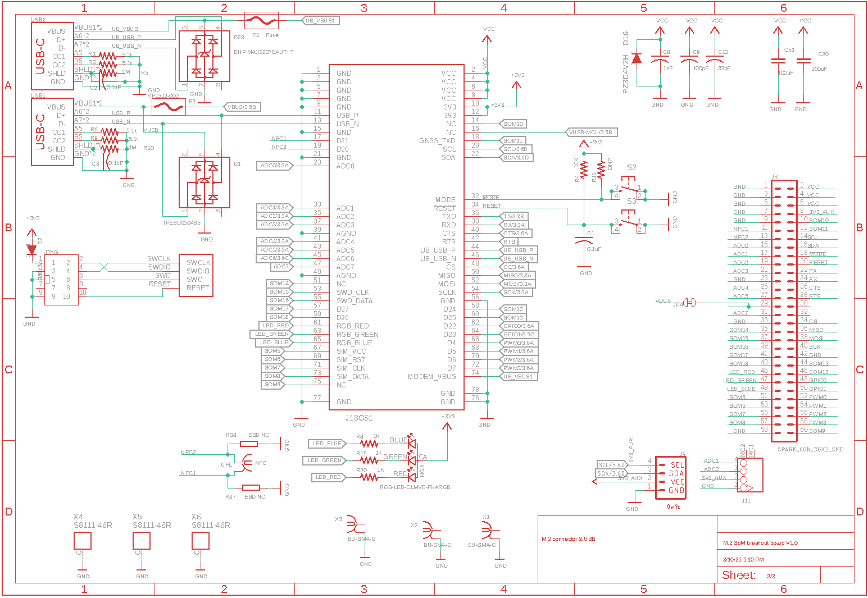Click the S3 pushbutton switch symbol
This screenshot has height=598, width=868.
click(629, 221)
